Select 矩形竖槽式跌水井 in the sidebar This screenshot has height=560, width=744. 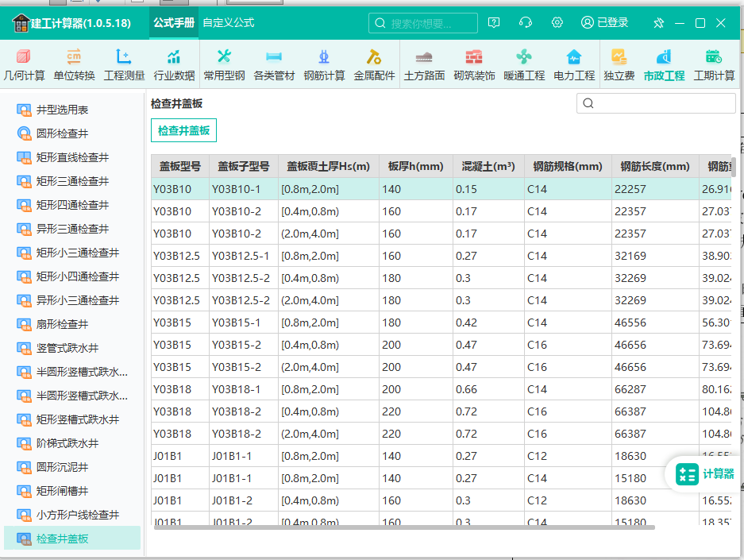tap(71, 419)
